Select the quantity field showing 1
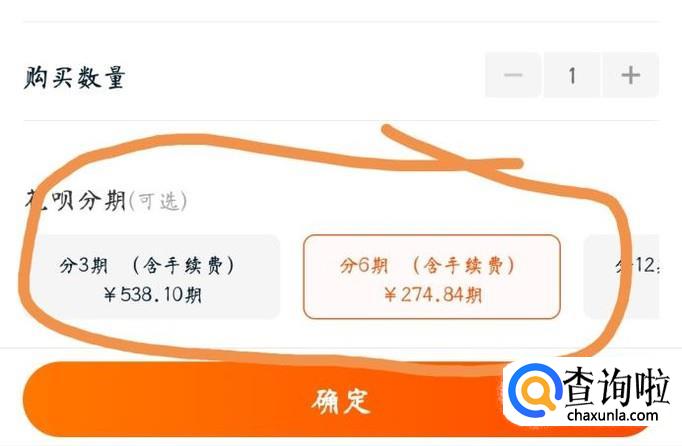The image size is (682, 446). [572, 75]
